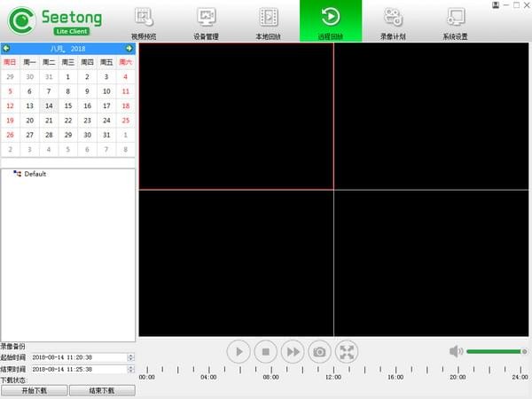532x399 pixels.
Task: Mute audio using the speaker icon
Action: pyautogui.click(x=456, y=351)
